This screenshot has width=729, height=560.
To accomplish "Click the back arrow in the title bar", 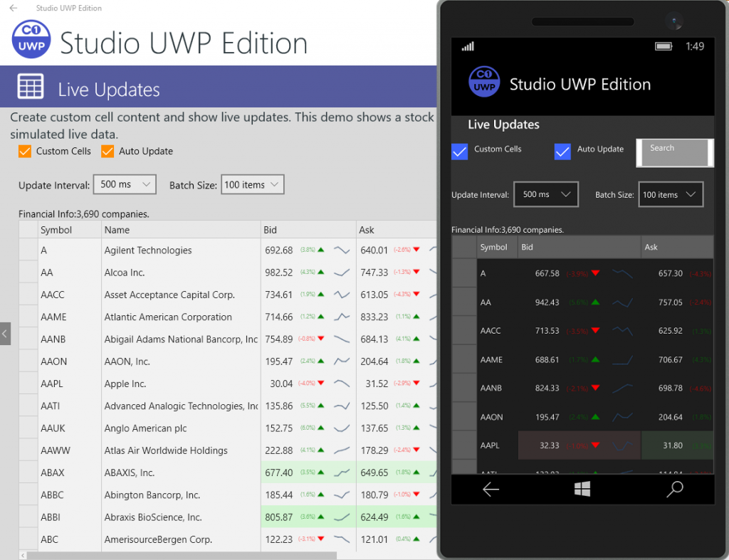I will 13,8.
